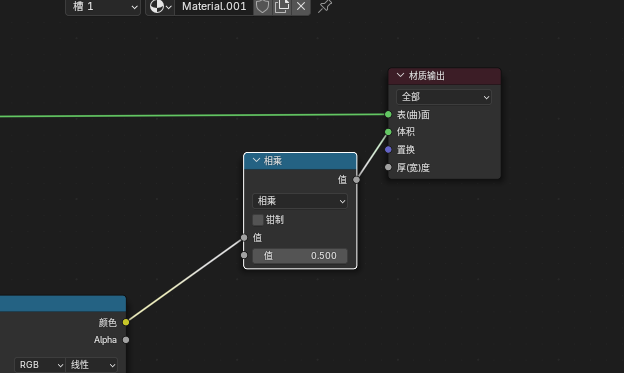Open the 槽 1 slot dropdown
The width and height of the screenshot is (624, 373).
click(x=103, y=7)
